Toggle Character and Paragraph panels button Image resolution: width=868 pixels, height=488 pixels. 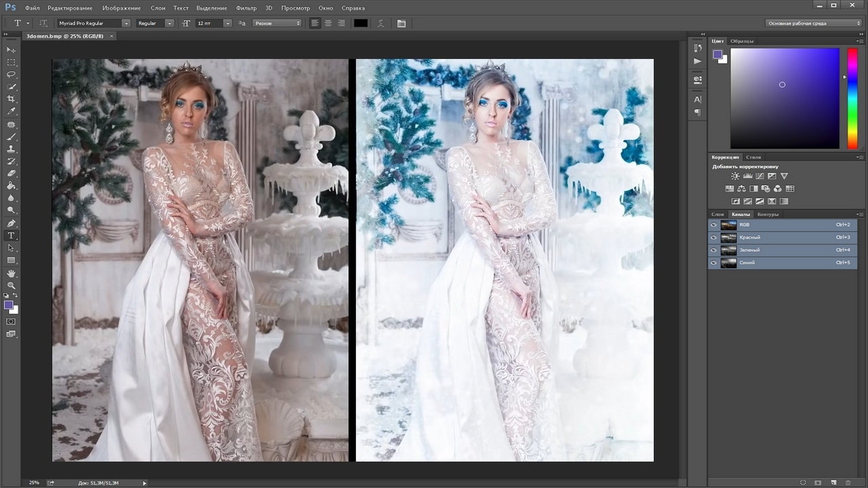coord(401,23)
